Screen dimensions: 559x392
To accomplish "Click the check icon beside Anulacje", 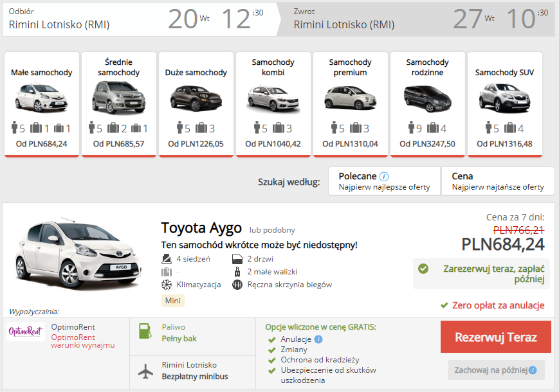I will [272, 340].
